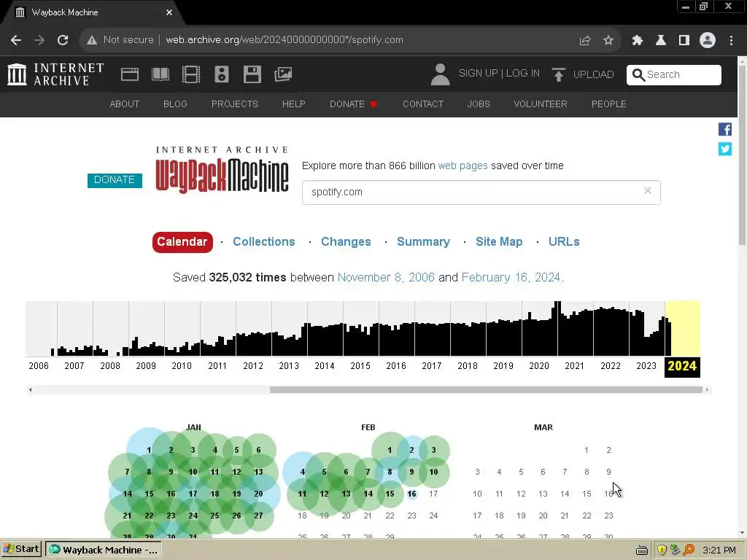The height and width of the screenshot is (560, 747).
Task: Open the February 3 capture day
Action: [x=433, y=450]
